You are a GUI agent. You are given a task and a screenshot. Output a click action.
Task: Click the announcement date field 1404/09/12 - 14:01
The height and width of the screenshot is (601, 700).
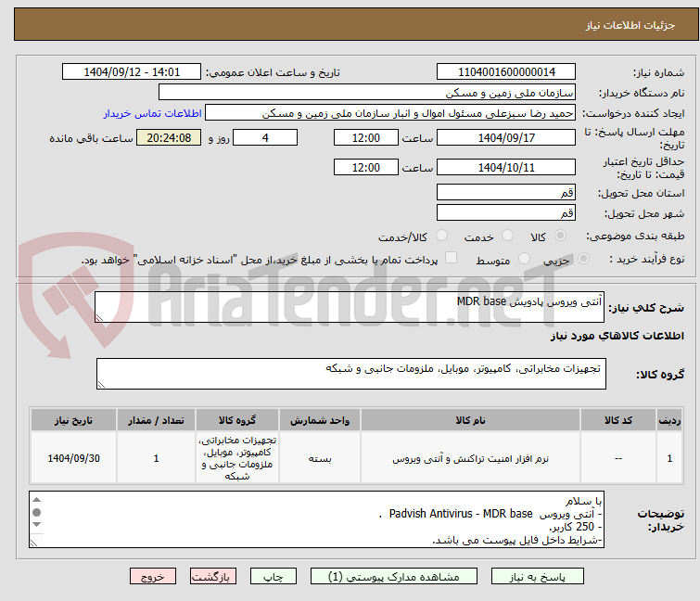(x=132, y=72)
